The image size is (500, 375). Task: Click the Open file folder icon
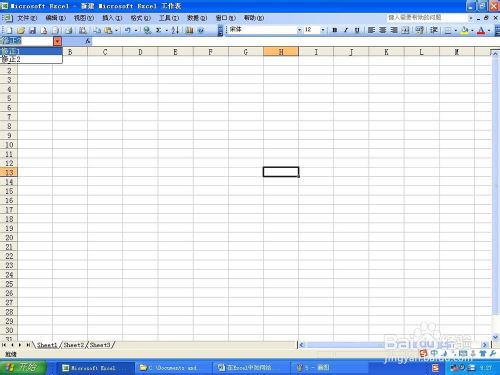coord(21,30)
